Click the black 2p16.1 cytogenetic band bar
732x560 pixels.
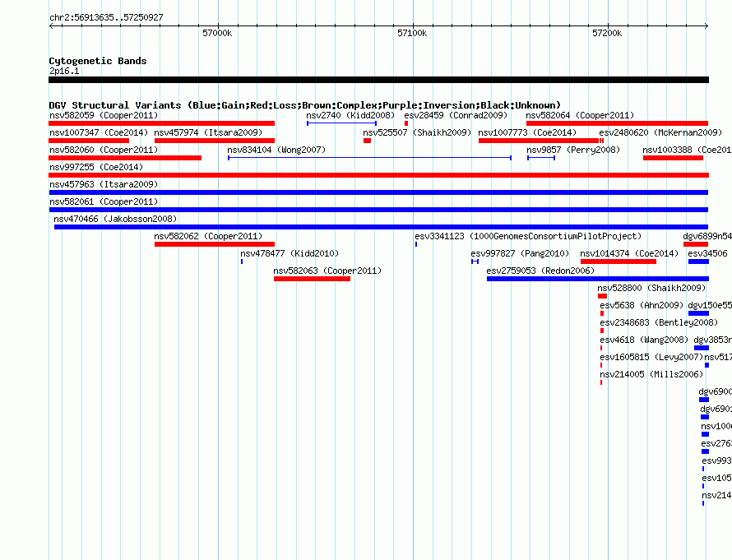click(x=378, y=80)
